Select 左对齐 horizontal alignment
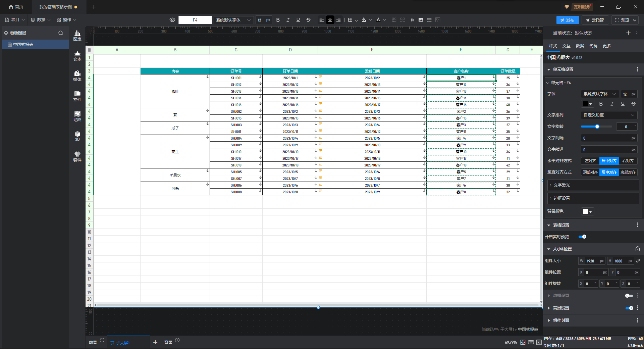This screenshot has height=349, width=644. 590,161
